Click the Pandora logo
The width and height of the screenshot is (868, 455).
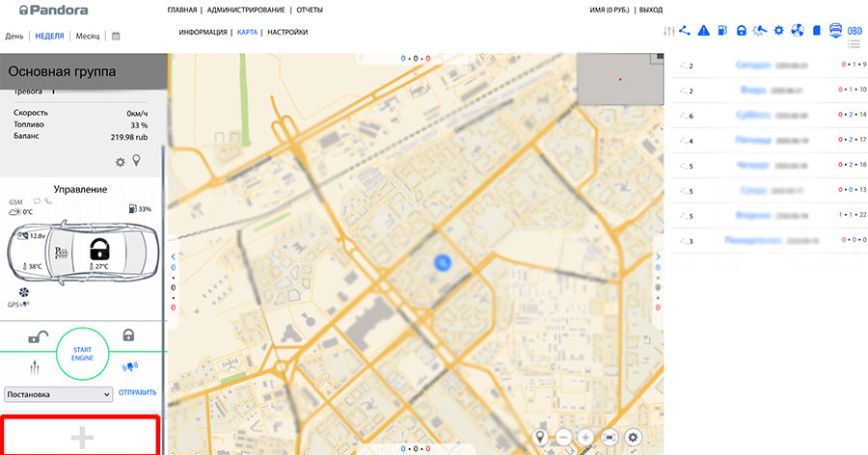pyautogui.click(x=53, y=10)
